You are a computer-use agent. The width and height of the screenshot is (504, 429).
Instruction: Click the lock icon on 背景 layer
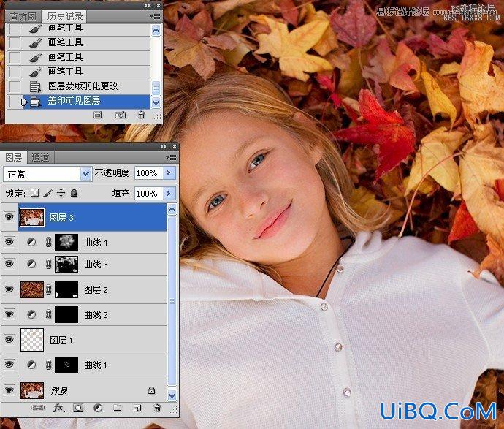(x=151, y=390)
